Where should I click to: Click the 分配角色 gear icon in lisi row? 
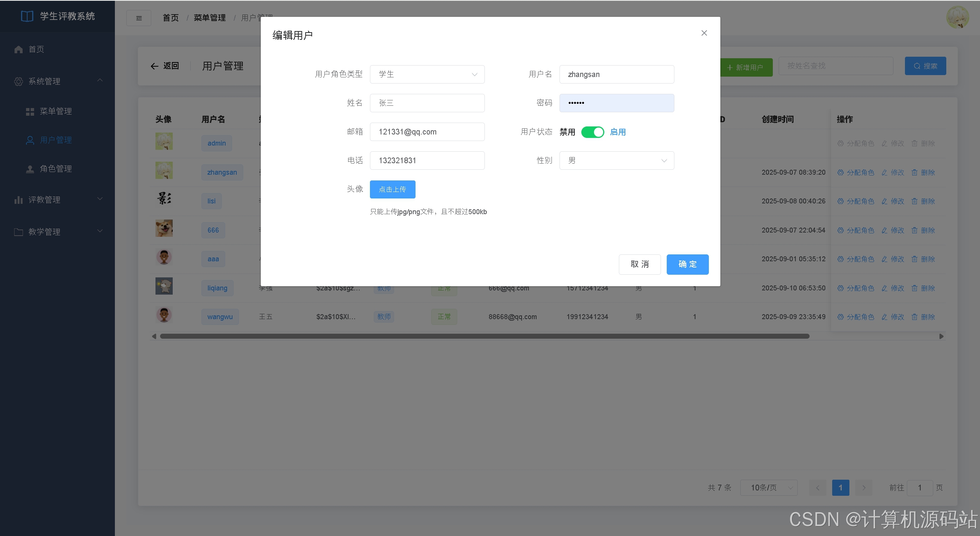[841, 201]
